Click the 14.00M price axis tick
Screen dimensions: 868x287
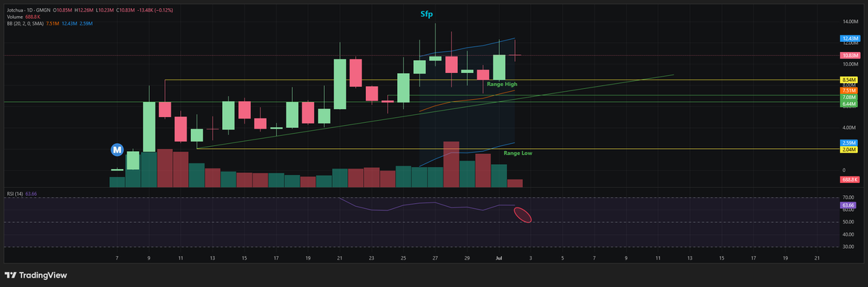click(850, 21)
